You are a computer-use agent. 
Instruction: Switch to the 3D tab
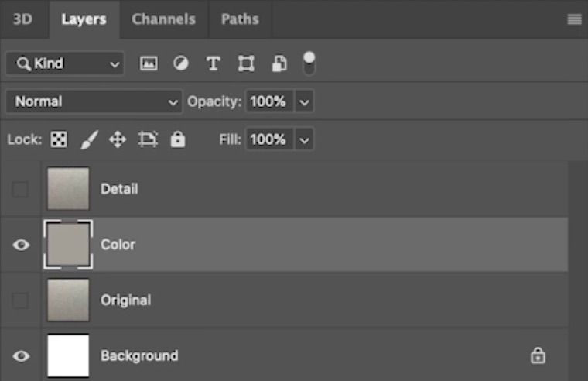[x=23, y=19]
